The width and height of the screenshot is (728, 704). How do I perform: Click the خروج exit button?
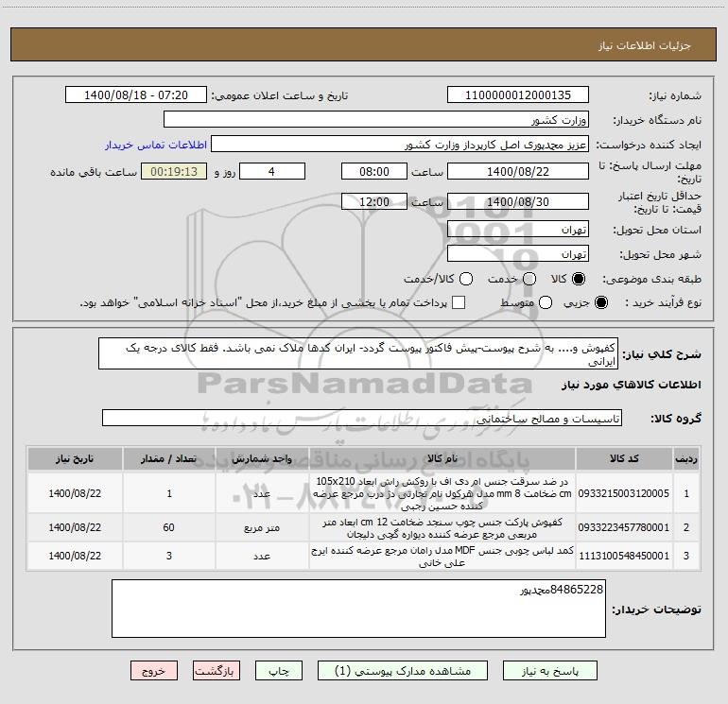pyautogui.click(x=154, y=671)
